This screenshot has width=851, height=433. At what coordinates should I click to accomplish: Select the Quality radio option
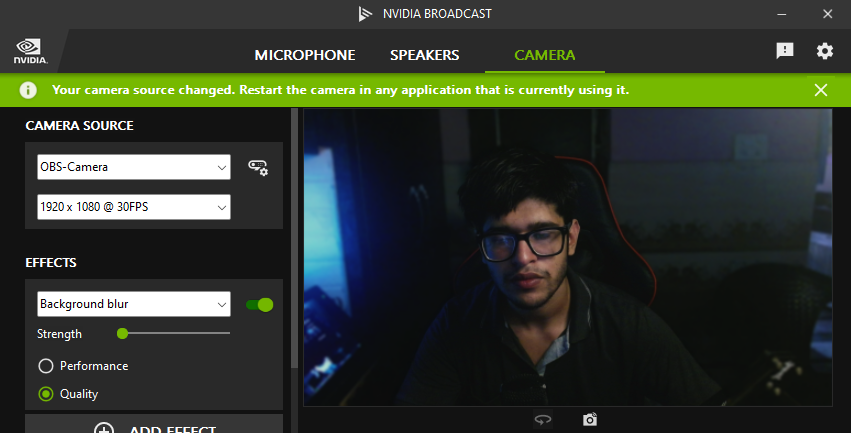pos(46,394)
